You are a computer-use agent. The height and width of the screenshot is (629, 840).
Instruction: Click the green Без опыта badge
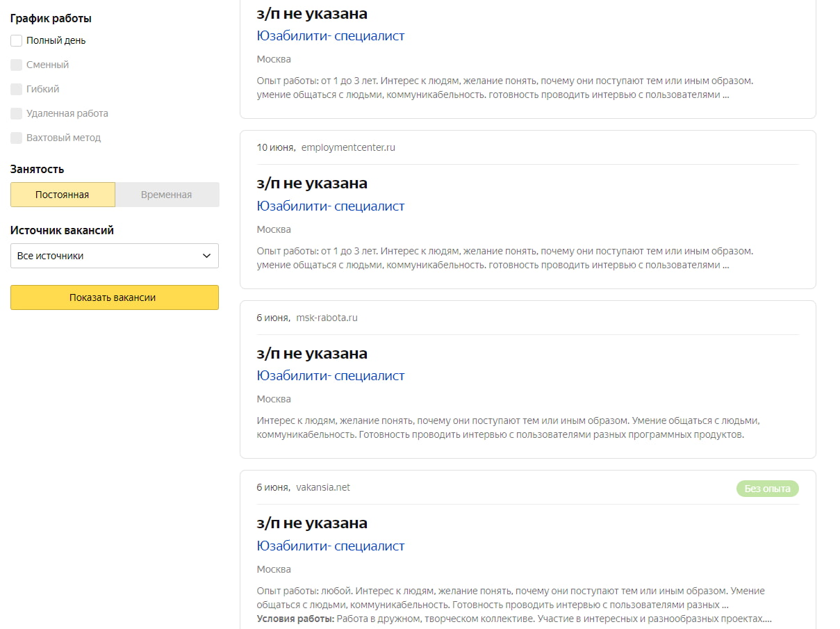767,489
